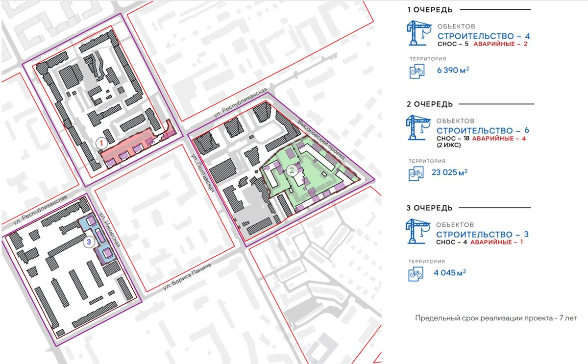The height and width of the screenshot is (364, 588).
Task: Click text 'СТРОИТЕЛЬСТВО – 3'
Action: (x=483, y=234)
